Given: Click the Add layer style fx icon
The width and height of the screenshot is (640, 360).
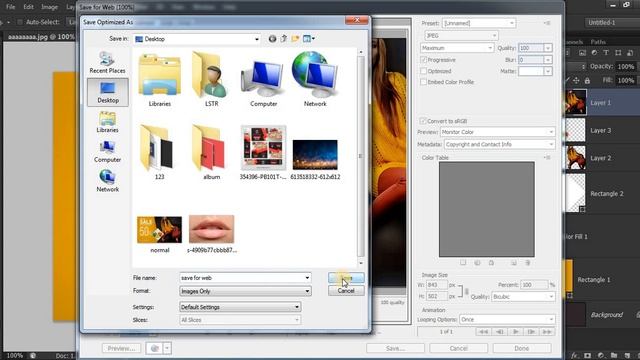Looking at the screenshot, I should [x=575, y=356].
